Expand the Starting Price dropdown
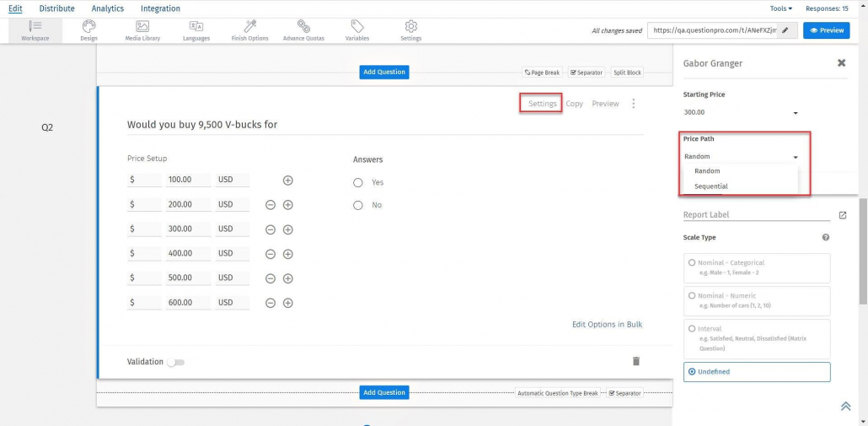868x426 pixels. (x=795, y=112)
